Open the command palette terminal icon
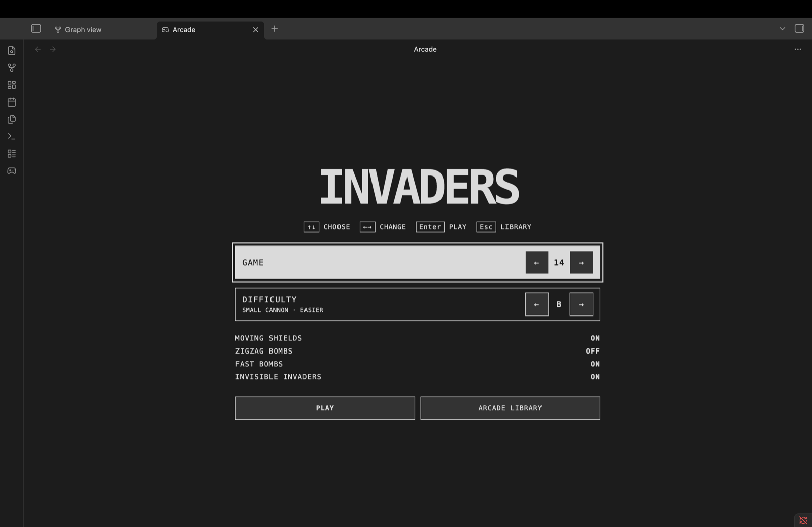The image size is (812, 527). tap(12, 136)
